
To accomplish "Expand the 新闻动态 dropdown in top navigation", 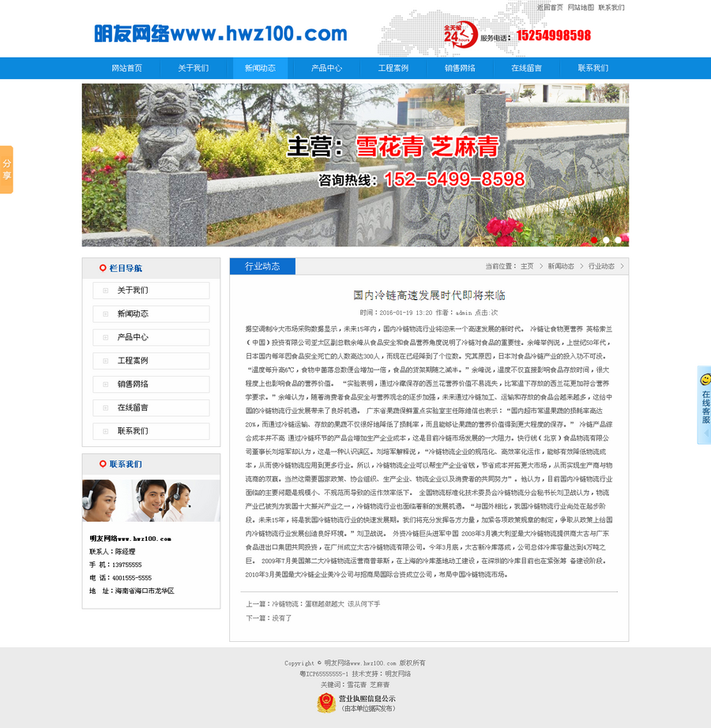I will pyautogui.click(x=261, y=69).
